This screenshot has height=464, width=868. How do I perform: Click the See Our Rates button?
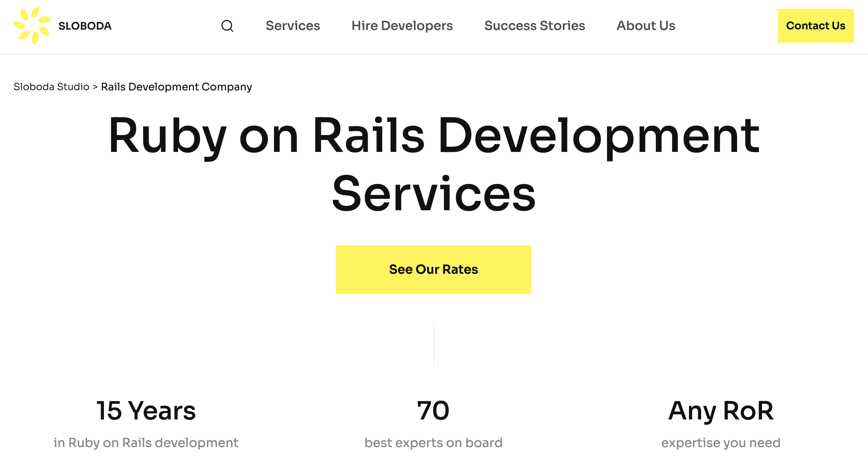pos(433,270)
